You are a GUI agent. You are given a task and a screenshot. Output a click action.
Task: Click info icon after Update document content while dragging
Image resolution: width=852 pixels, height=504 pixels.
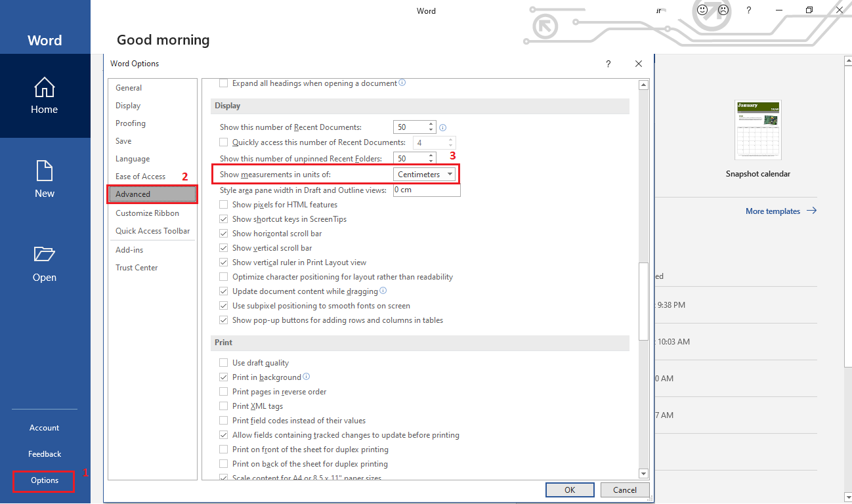(383, 291)
